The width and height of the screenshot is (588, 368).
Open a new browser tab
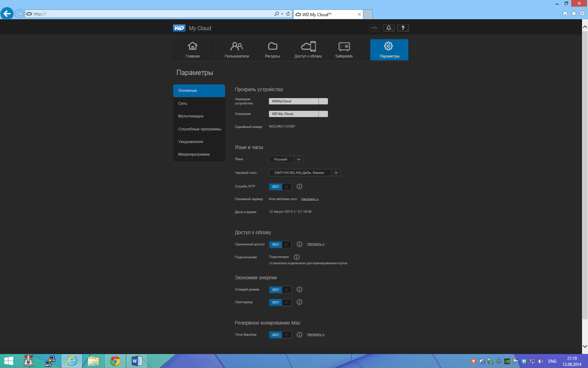367,14
